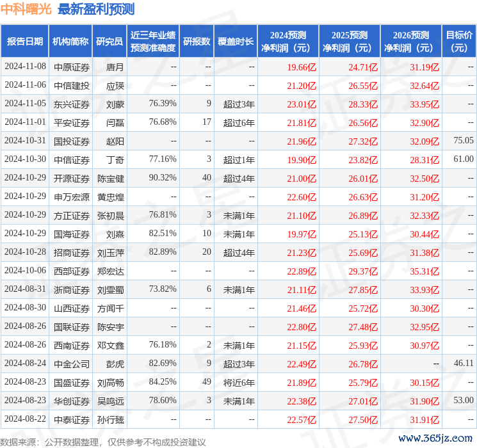Screen dimensions: 477x448
Task: Click researcher 闫磊
Action: pos(115,123)
